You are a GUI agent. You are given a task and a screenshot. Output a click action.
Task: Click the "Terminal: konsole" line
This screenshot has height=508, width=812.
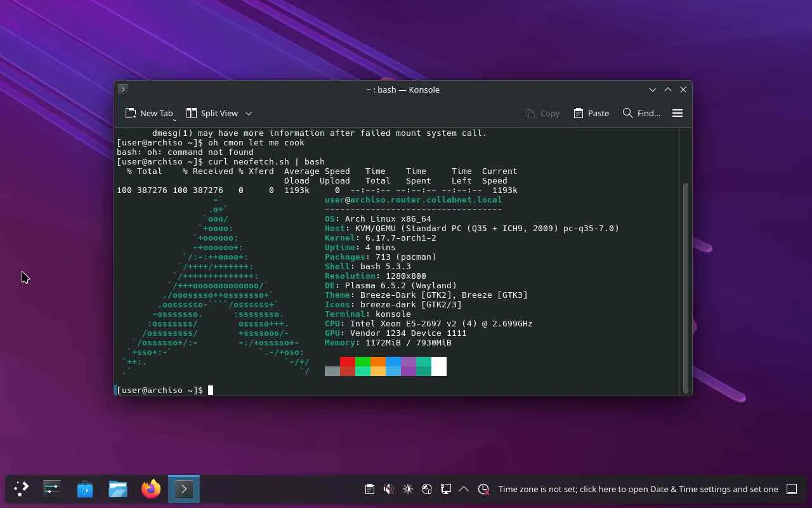pos(368,314)
